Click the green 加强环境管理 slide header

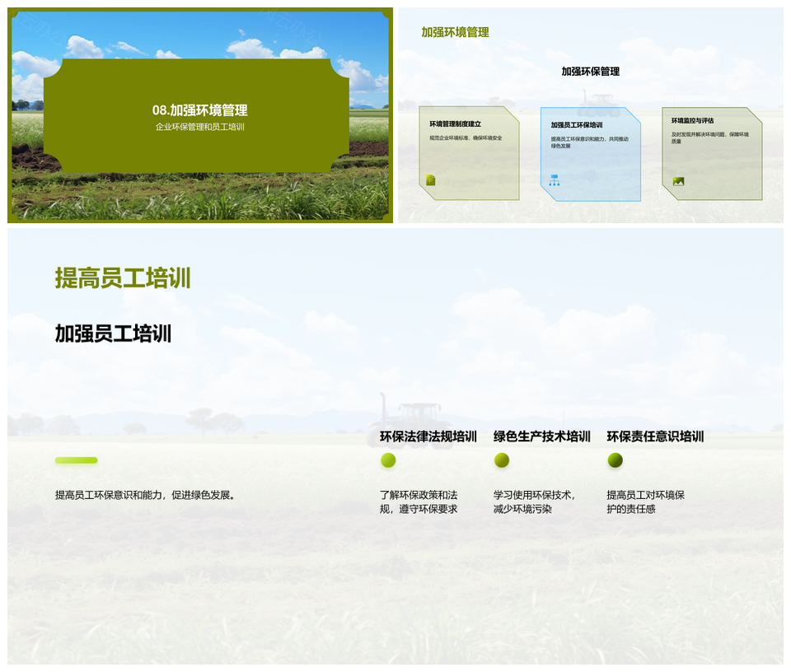pos(455,32)
